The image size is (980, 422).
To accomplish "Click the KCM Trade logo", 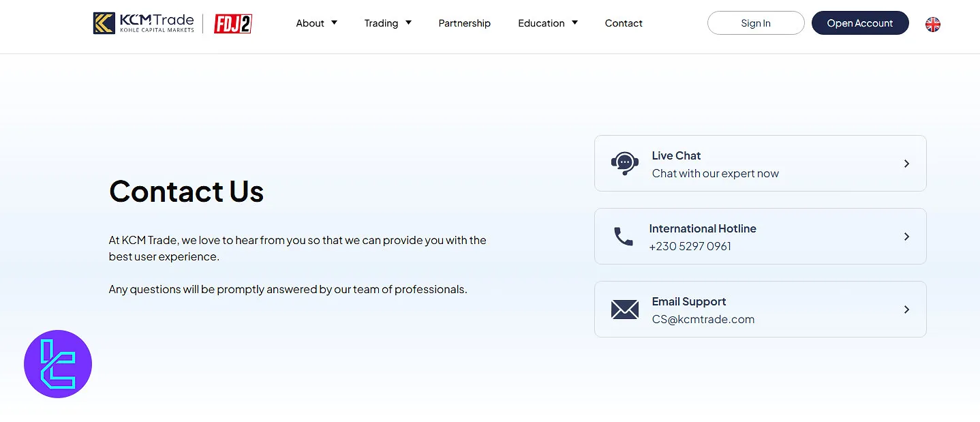I will coord(144,23).
